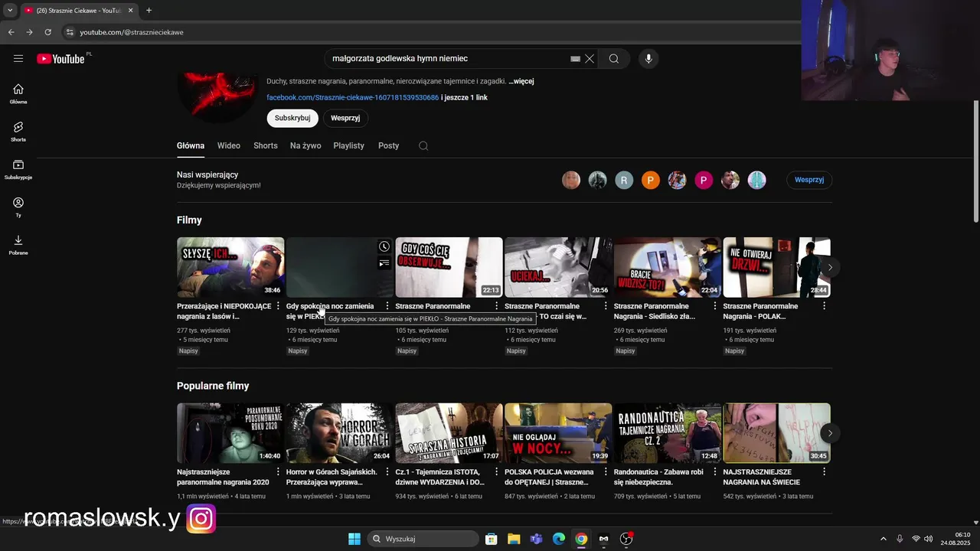Expand channel description with ...więcej
Screen dimensions: 980x551
[x=521, y=81]
